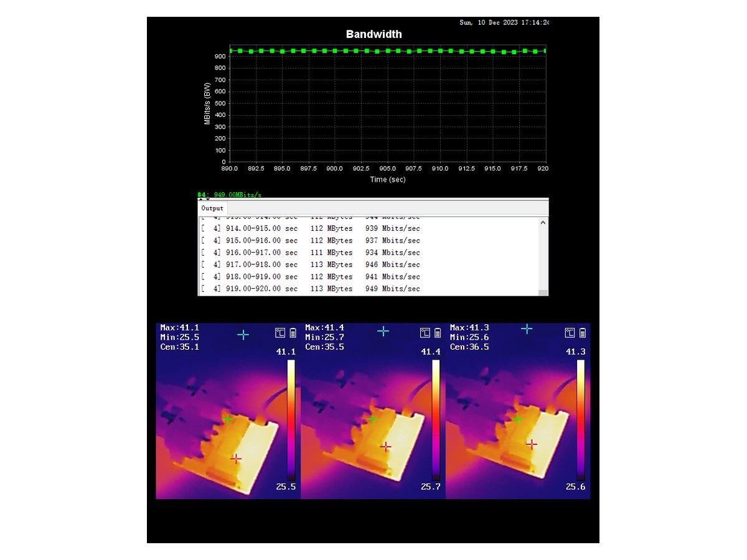Click the 900.0 tick on time axis

coord(335,169)
